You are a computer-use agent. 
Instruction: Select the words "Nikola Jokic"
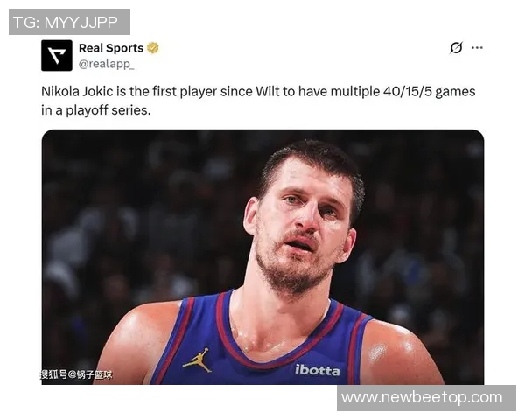[77, 91]
